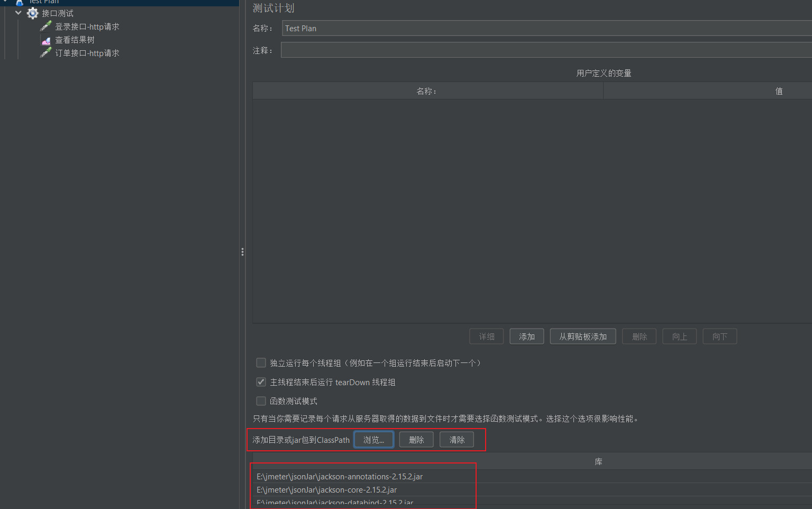Click 清除 to clear ClassPath
This screenshot has width=812, height=509.
pyautogui.click(x=457, y=440)
